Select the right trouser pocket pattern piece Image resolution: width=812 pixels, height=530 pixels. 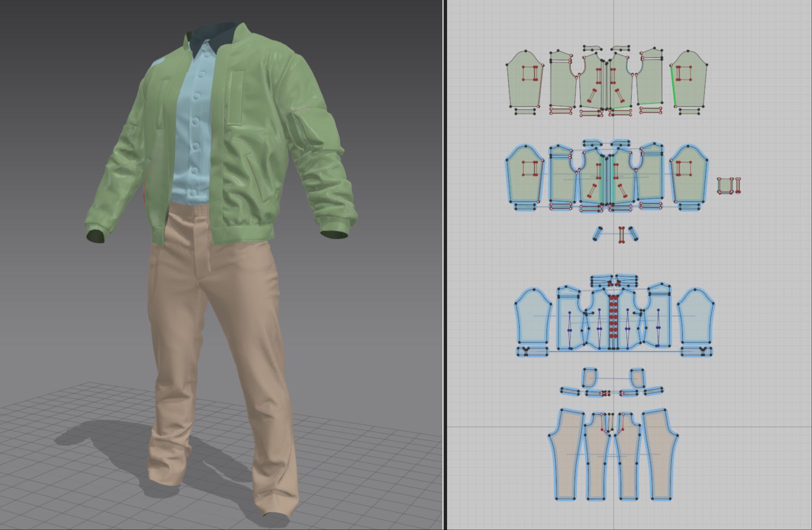[x=637, y=378]
